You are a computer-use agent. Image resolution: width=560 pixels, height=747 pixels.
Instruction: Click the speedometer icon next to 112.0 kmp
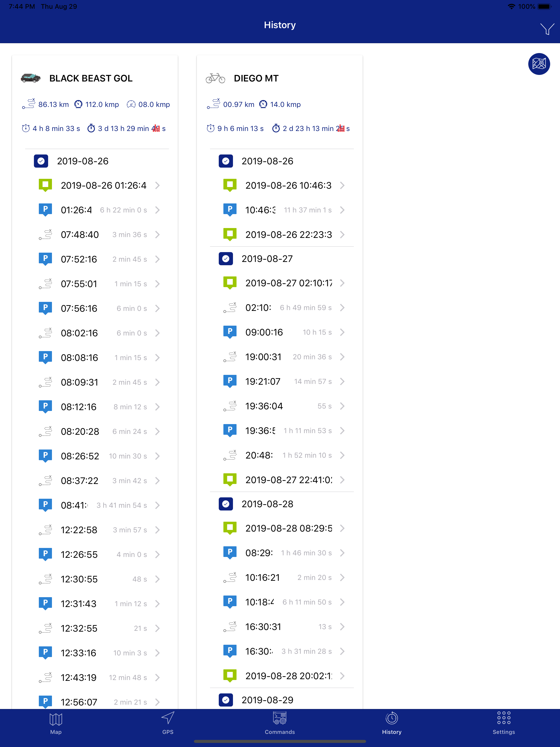coord(78,104)
